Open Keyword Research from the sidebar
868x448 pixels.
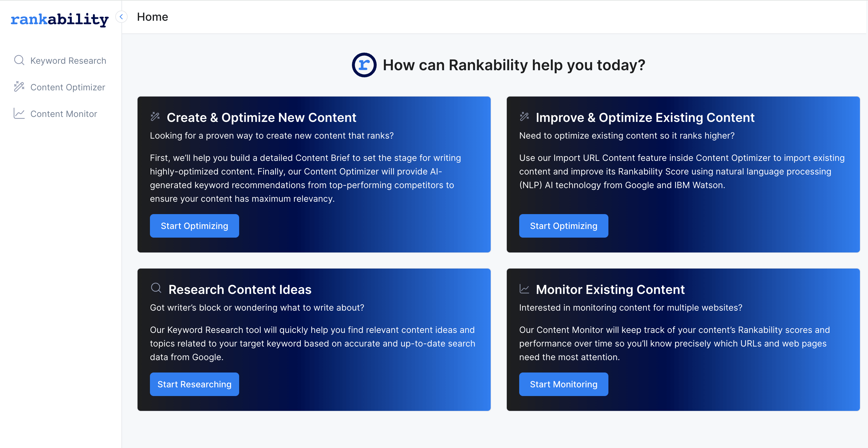coord(68,60)
